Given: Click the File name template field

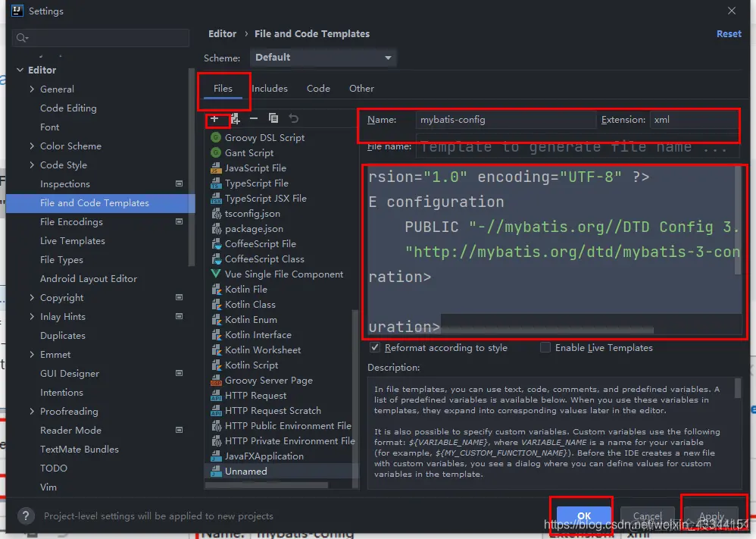Looking at the screenshot, I should (x=577, y=147).
